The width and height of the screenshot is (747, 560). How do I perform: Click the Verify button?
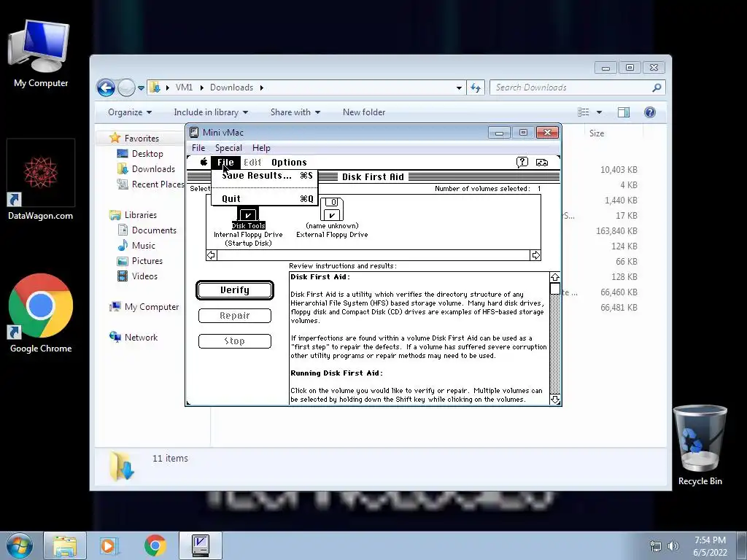pos(235,290)
